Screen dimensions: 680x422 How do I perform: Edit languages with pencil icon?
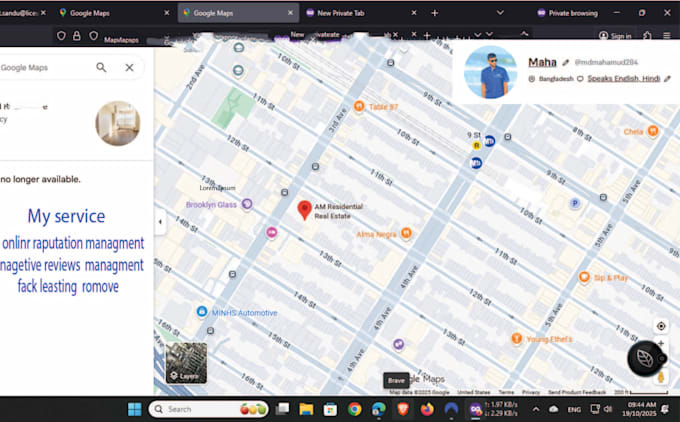point(667,79)
